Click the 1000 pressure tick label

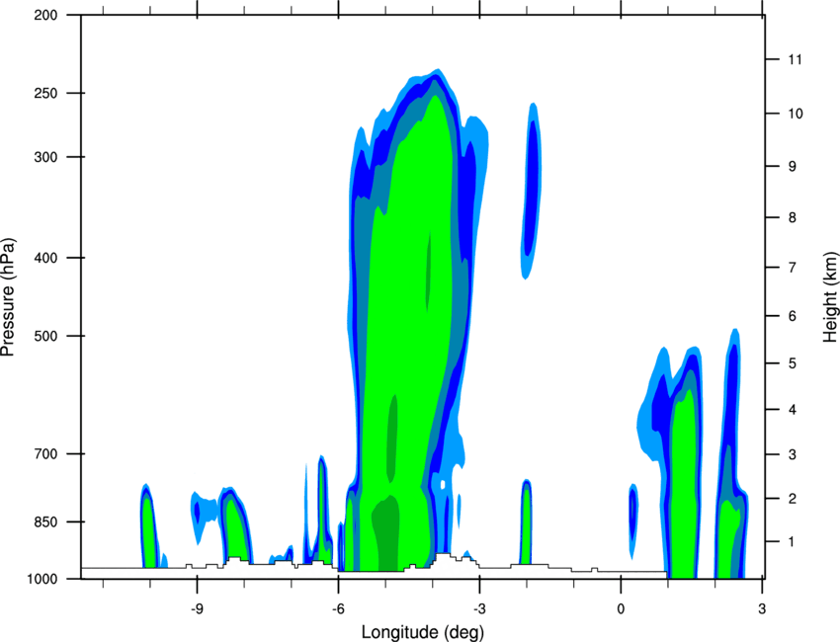tap(42, 579)
